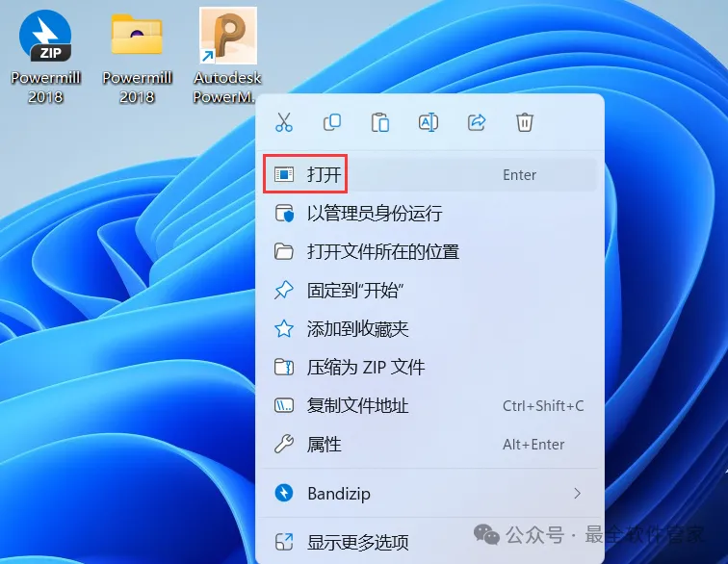
Task: Select the Powermill 2018 ZIP archive icon
Action: [x=45, y=56]
